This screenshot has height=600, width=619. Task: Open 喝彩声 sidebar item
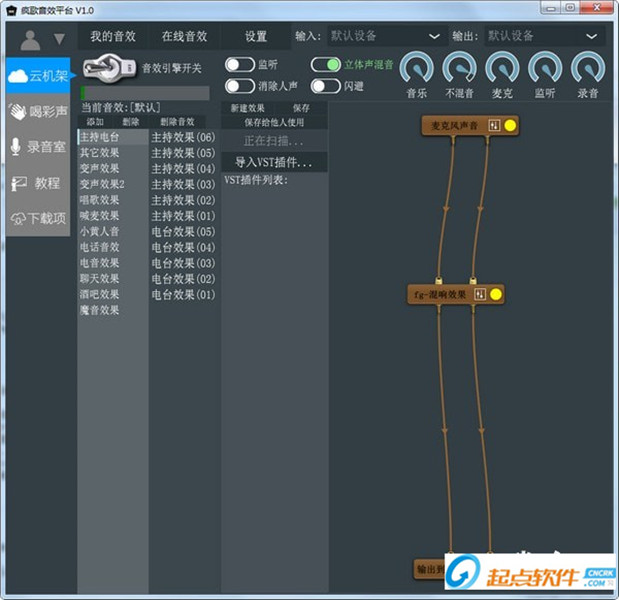click(x=38, y=112)
